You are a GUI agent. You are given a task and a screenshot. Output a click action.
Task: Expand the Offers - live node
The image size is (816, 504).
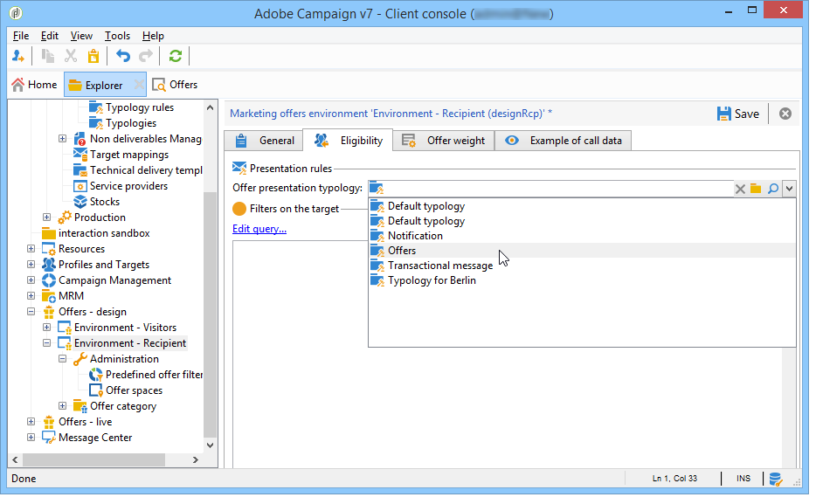[31, 422]
